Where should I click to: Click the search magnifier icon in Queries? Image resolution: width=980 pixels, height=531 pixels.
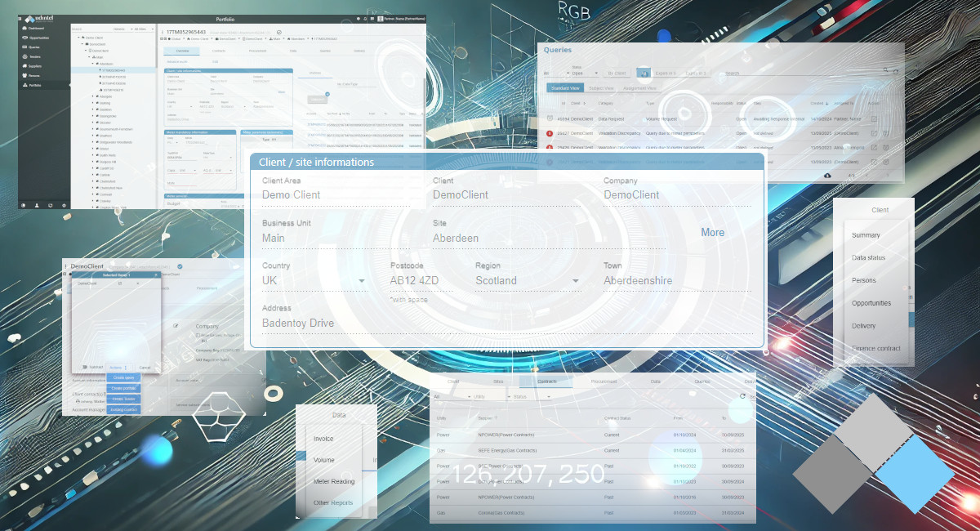tap(885, 71)
